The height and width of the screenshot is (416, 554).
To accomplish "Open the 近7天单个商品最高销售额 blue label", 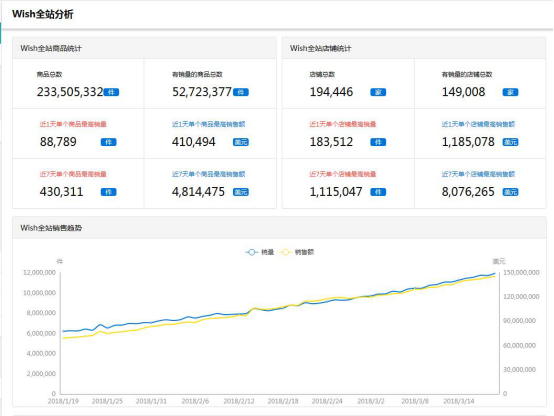I will 208,174.
